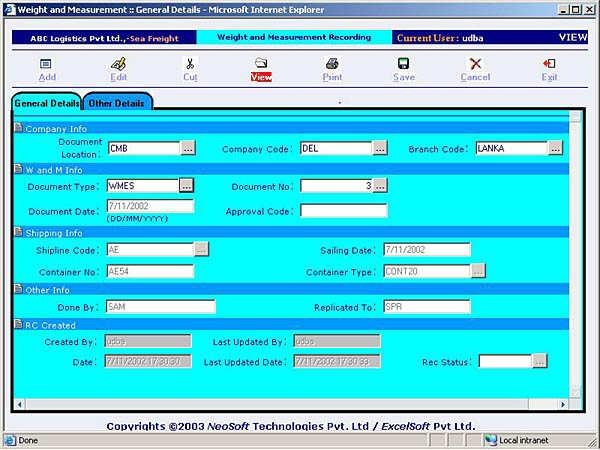Screen dimensions: 600x450
Task: Open the Document Location lookup button
Action: coord(188,148)
